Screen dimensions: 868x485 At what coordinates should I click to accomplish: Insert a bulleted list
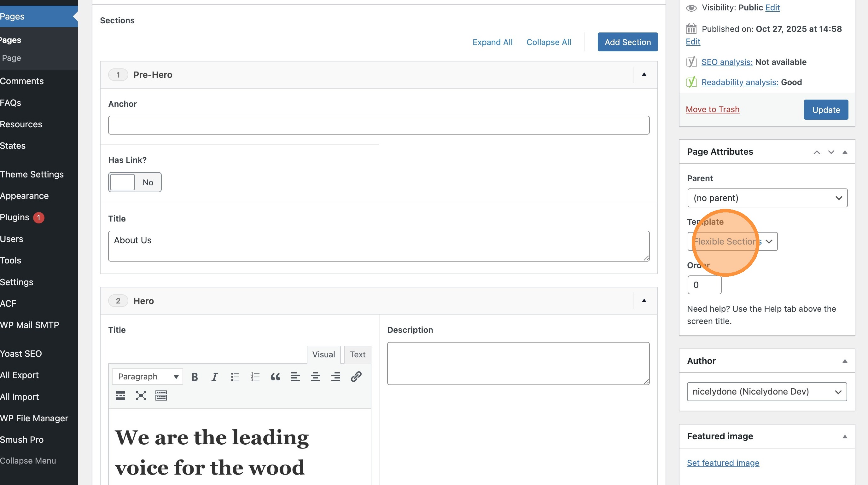[235, 377]
